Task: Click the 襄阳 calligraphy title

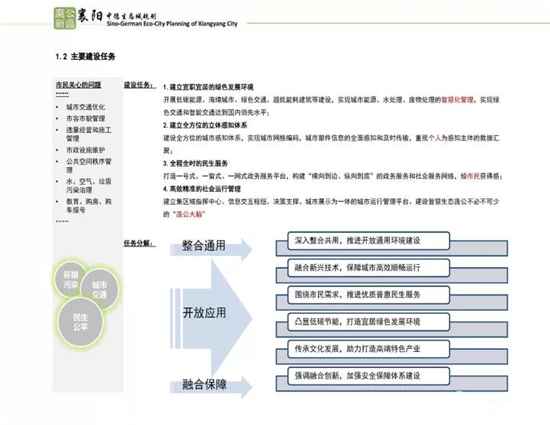Action: click(90, 15)
